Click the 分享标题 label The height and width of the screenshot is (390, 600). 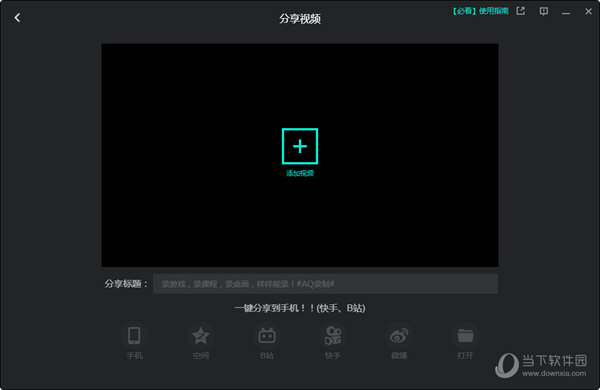[x=126, y=284]
